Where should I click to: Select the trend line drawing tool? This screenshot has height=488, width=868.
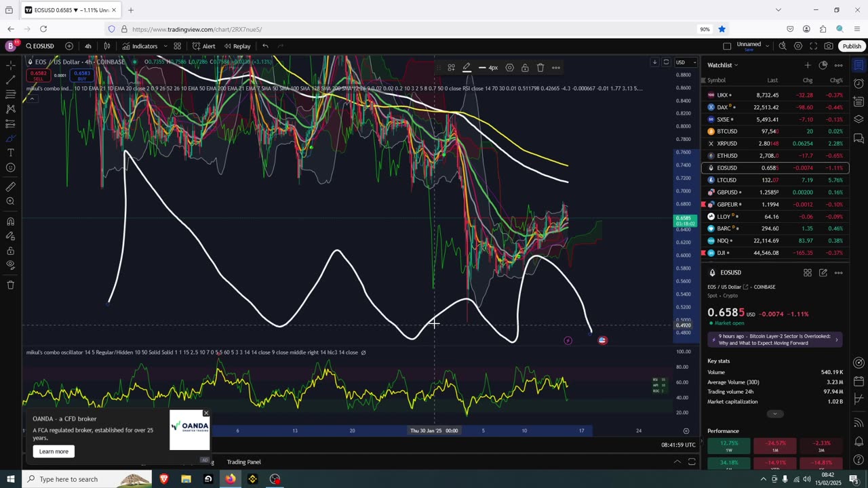(10, 80)
